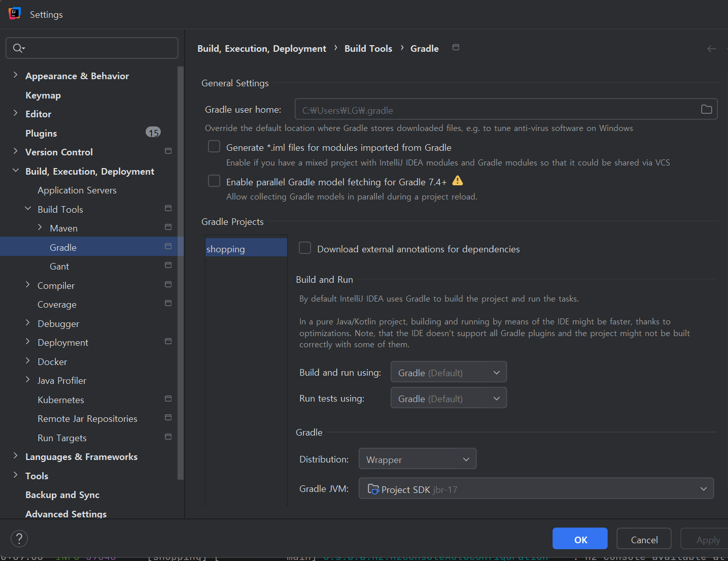Image resolution: width=728 pixels, height=561 pixels.
Task: Click the warning icon next to parallel Gradle fetching
Action: [458, 180]
